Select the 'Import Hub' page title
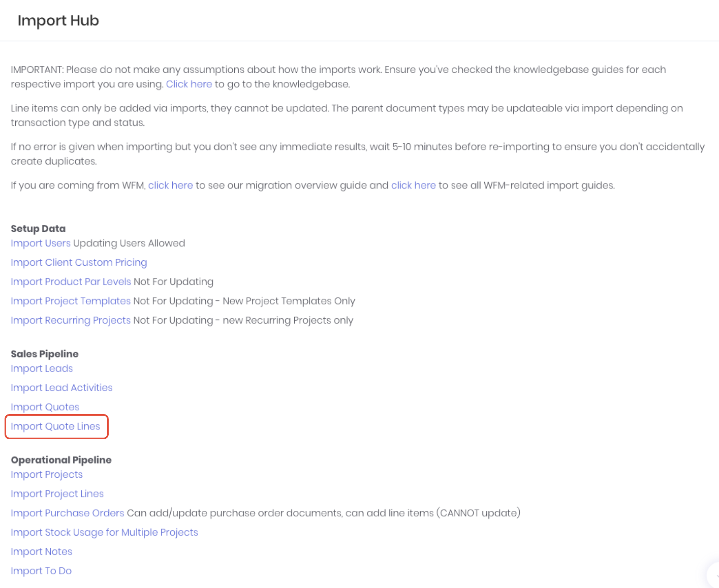719x588 pixels. coord(58,20)
